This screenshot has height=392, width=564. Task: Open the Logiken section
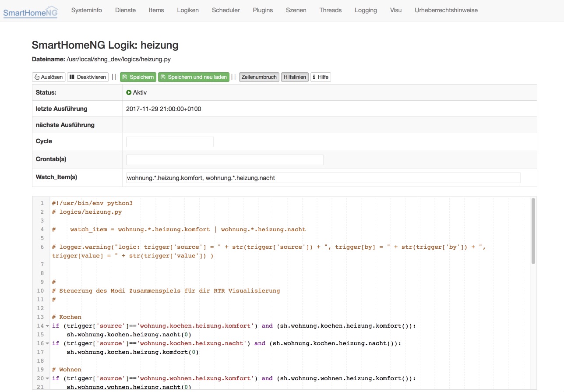pyautogui.click(x=188, y=10)
